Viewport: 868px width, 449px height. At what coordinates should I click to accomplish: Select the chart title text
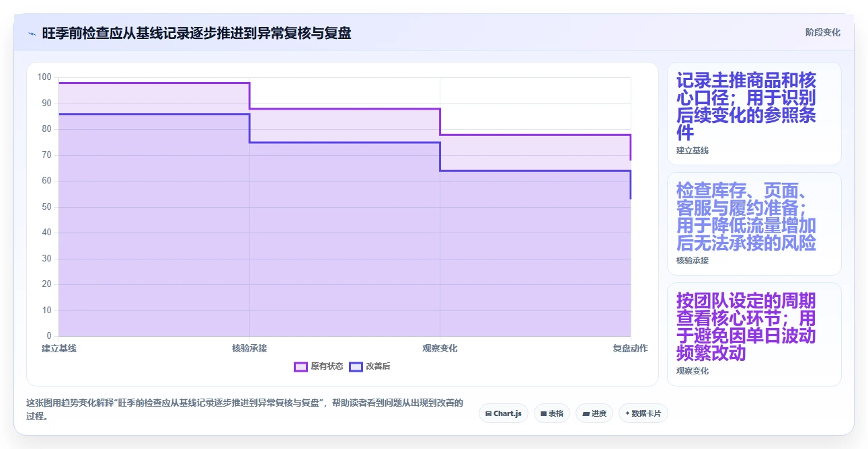196,33
